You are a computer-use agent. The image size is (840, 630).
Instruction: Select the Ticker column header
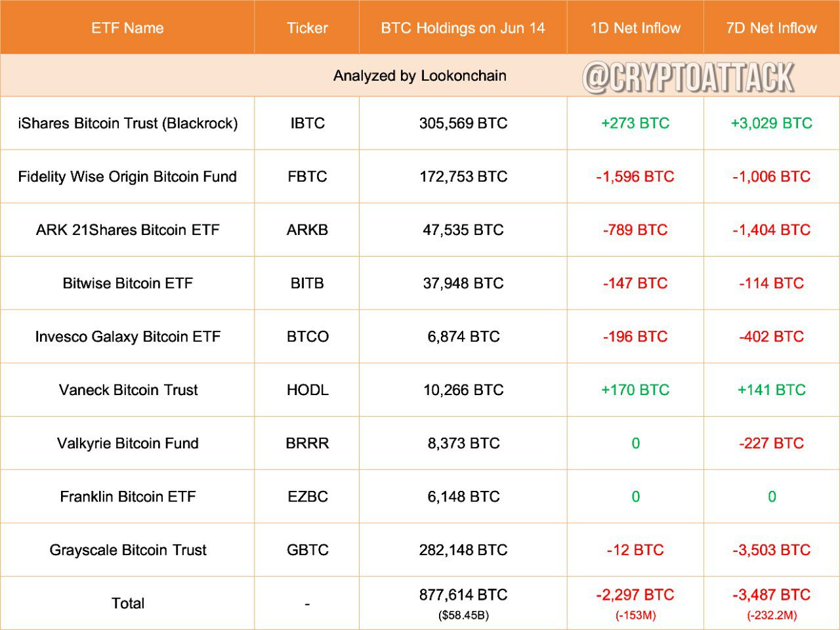tap(307, 28)
